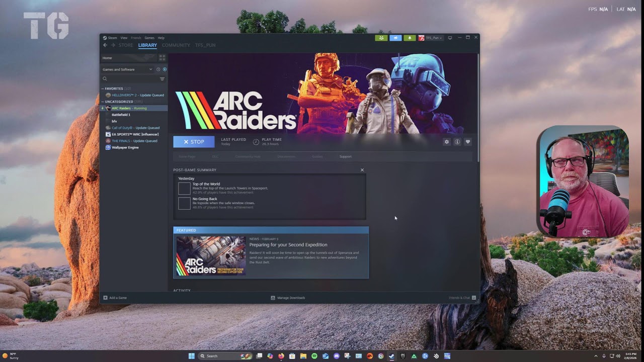This screenshot has height=362, width=644.
Task: Select HELLDIVERS 2 in library list
Action: [134, 95]
